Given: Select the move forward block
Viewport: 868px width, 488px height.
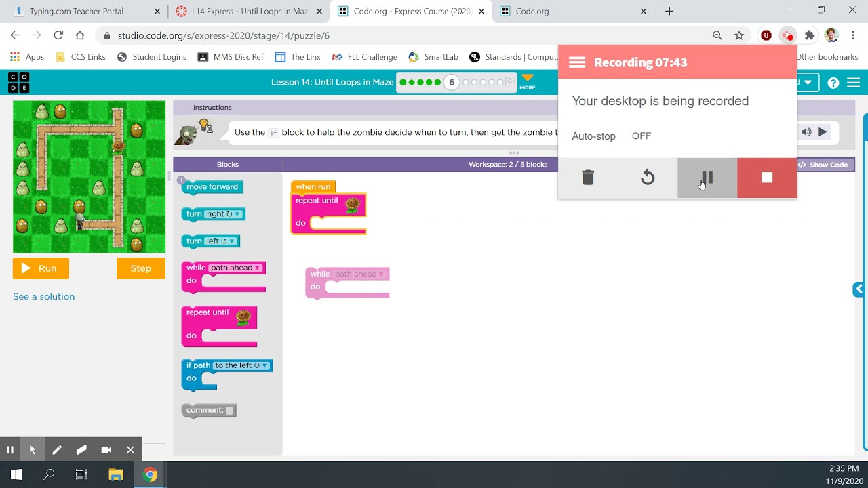Looking at the screenshot, I should click(x=212, y=187).
